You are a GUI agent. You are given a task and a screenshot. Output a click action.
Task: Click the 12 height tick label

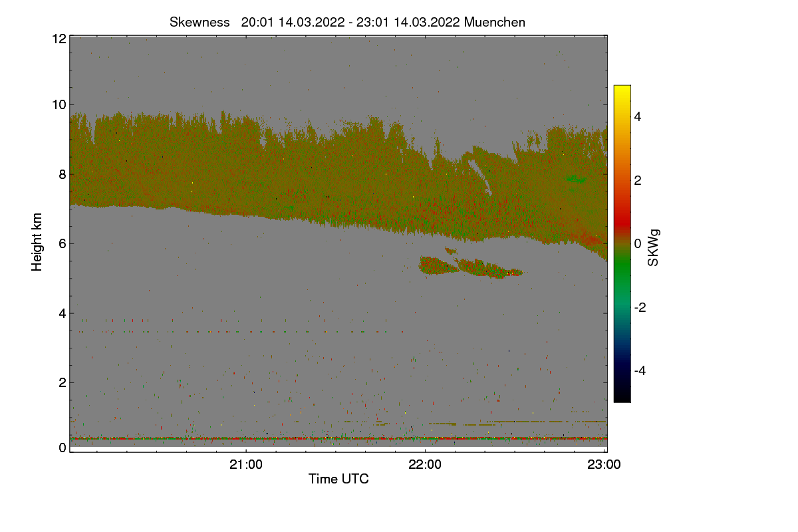(x=59, y=39)
